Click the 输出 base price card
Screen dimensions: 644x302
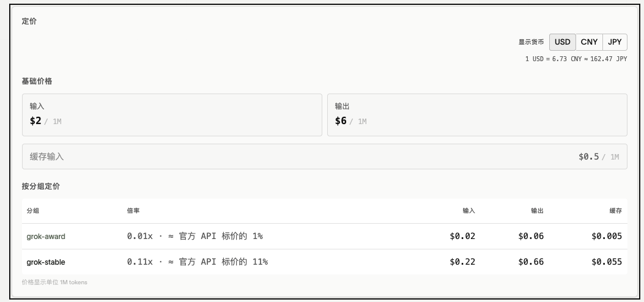point(477,115)
